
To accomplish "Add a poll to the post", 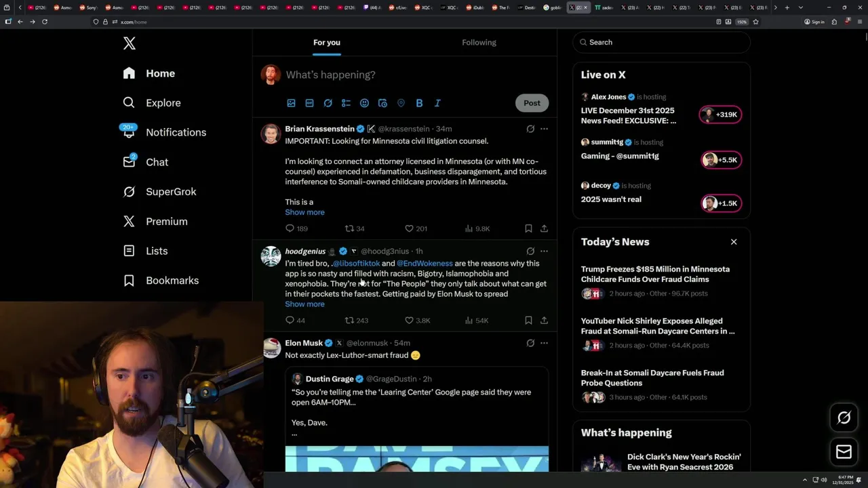I will 346,103.
